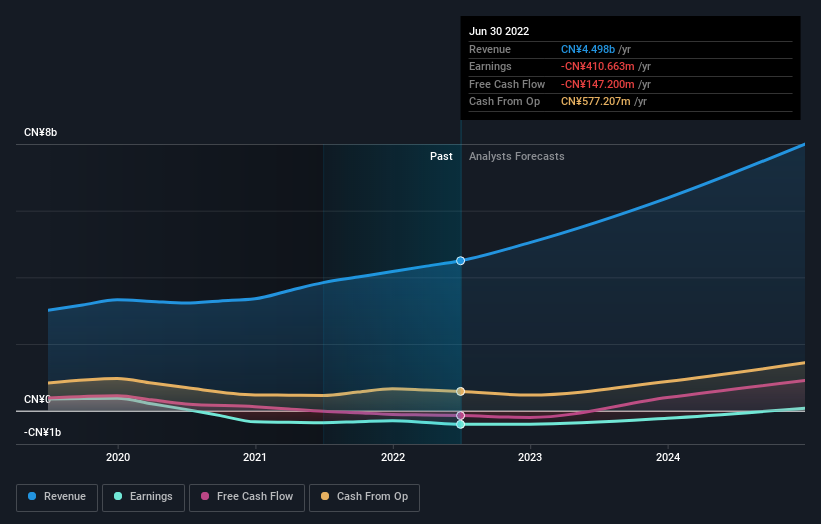This screenshot has width=821, height=524.
Task: Click the blue Revenue data point marker
Action: click(x=460, y=261)
